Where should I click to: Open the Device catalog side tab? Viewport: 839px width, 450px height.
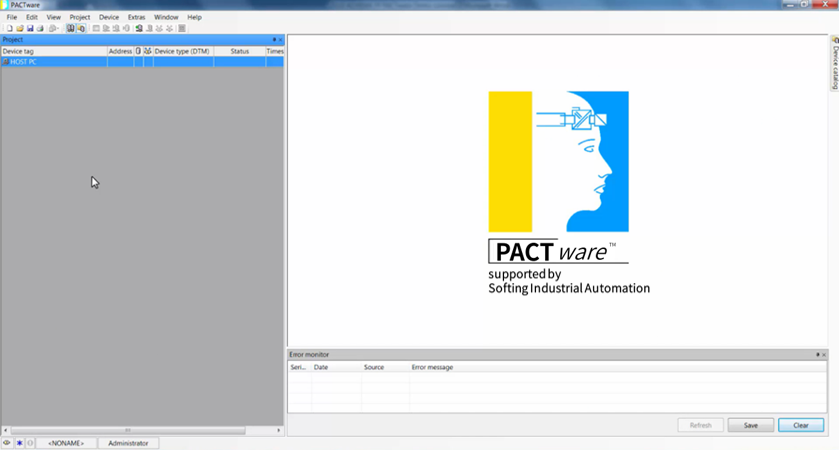coord(835,63)
